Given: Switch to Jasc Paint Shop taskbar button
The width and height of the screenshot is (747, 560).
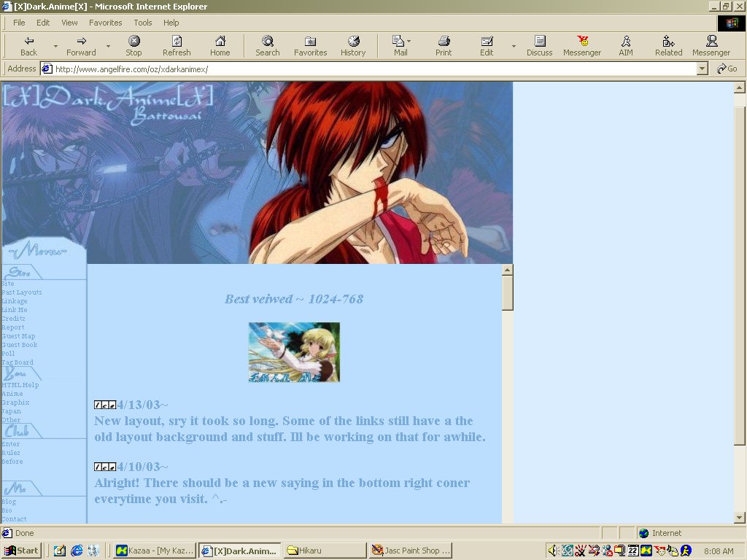Looking at the screenshot, I should pyautogui.click(x=411, y=551).
